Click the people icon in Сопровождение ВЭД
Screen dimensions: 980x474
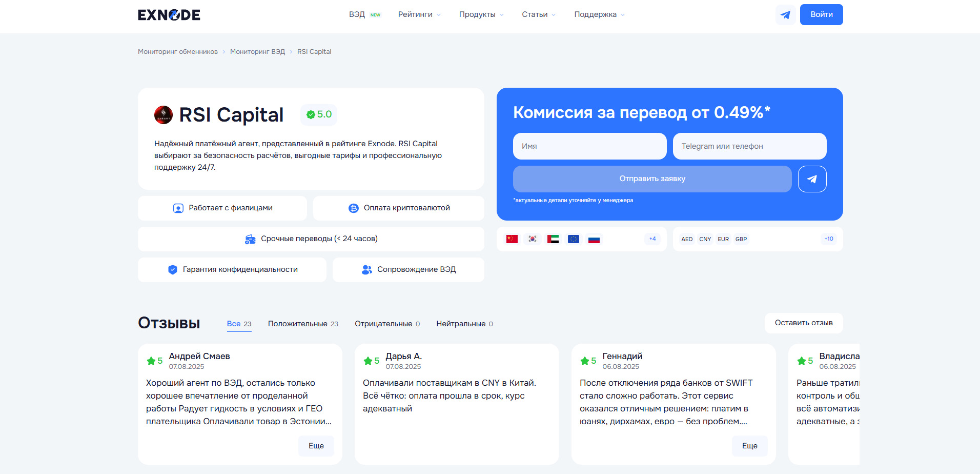[367, 270]
